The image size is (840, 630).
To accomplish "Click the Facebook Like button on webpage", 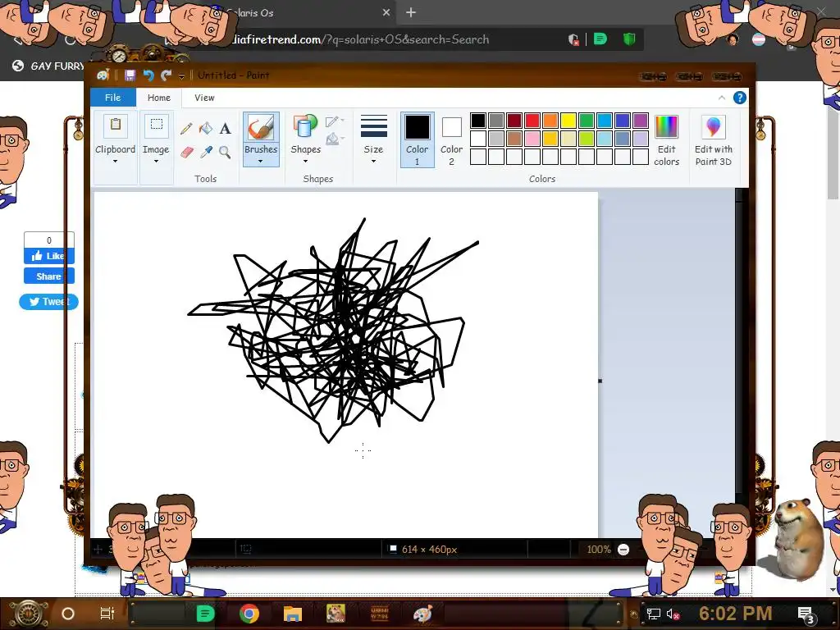I will 48,256.
